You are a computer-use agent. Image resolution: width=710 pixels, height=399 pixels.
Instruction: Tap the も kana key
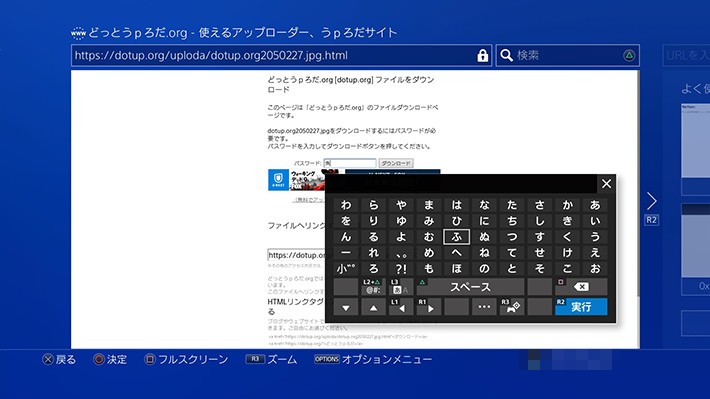[429, 269]
